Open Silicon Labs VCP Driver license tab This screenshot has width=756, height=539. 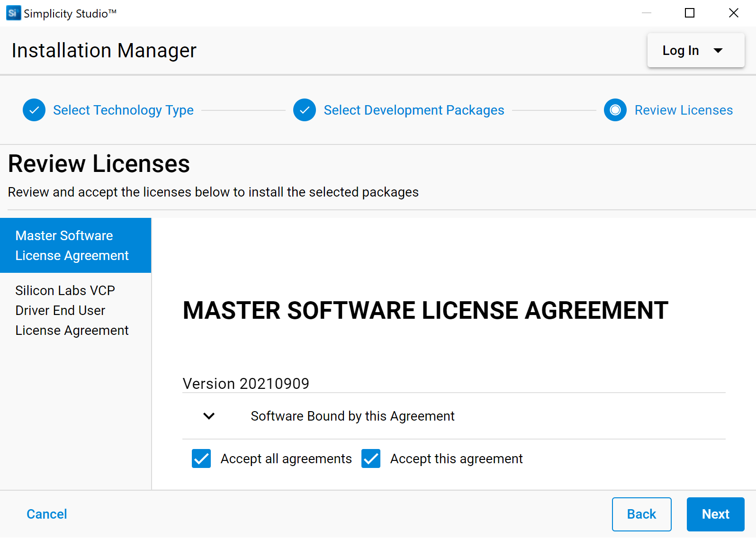[76, 310]
